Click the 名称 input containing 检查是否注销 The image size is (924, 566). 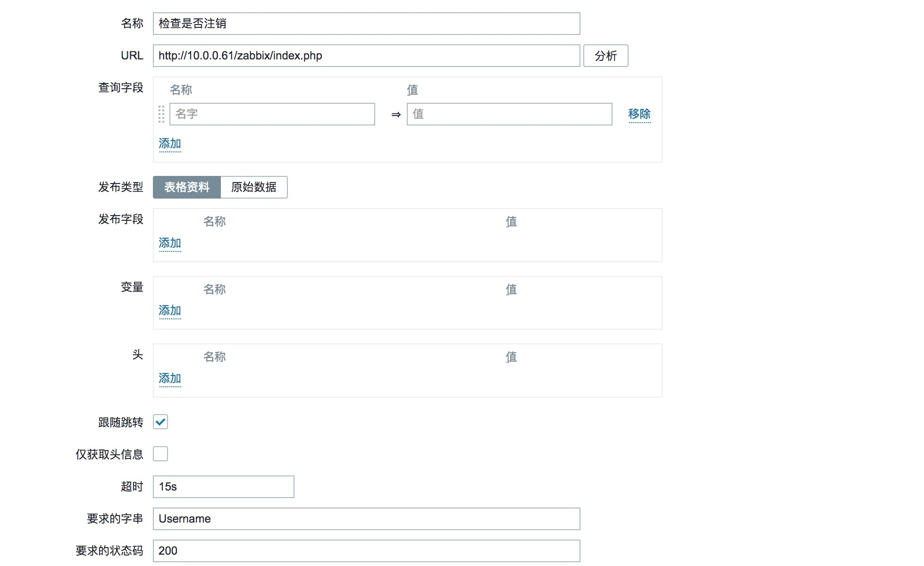pos(366,24)
